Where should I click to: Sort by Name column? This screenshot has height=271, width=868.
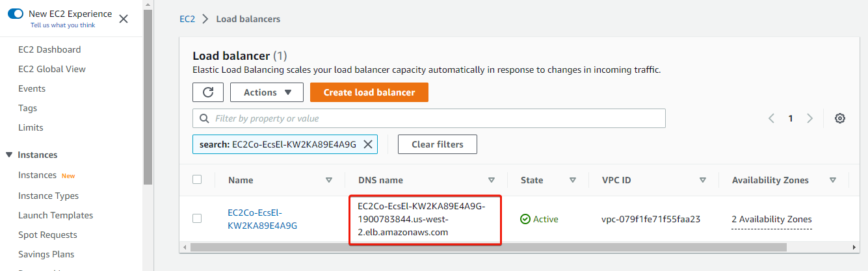coord(329,180)
